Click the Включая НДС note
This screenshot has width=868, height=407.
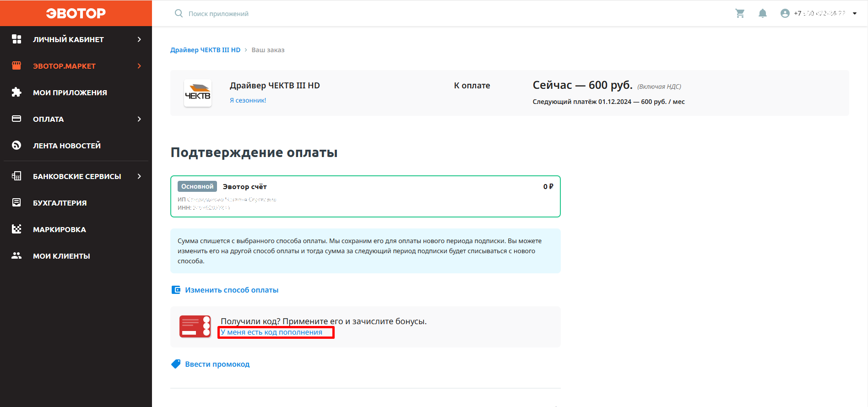coord(659,87)
